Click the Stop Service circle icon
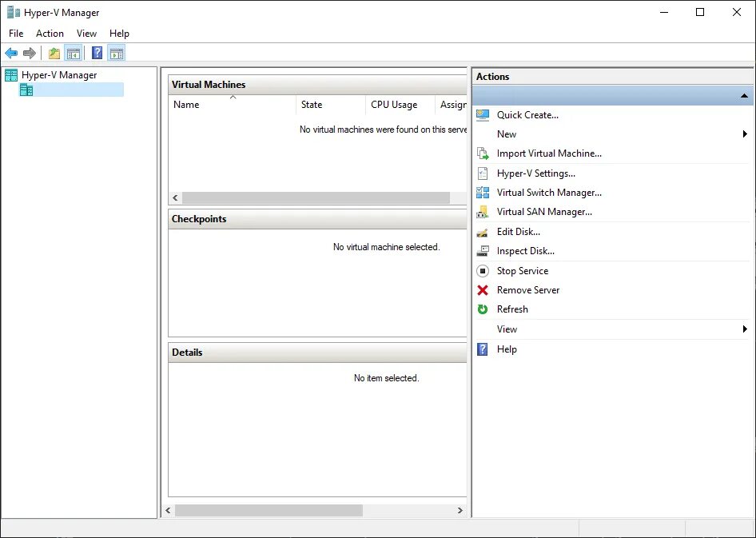756x538 pixels. (x=483, y=271)
